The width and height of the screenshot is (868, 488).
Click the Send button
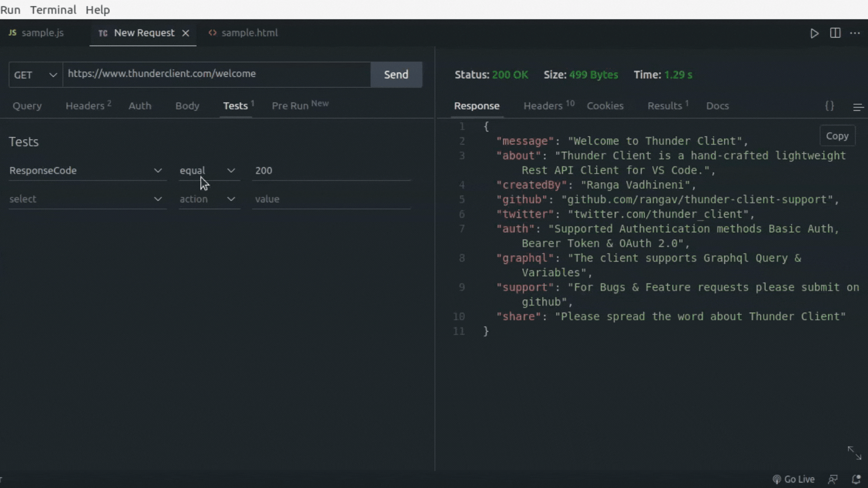tap(396, 75)
